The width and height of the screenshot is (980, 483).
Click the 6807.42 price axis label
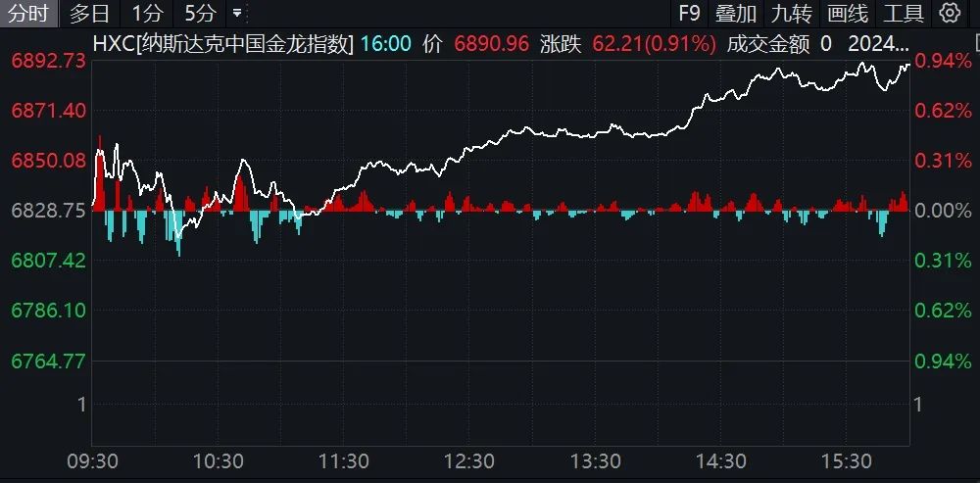coord(48,261)
